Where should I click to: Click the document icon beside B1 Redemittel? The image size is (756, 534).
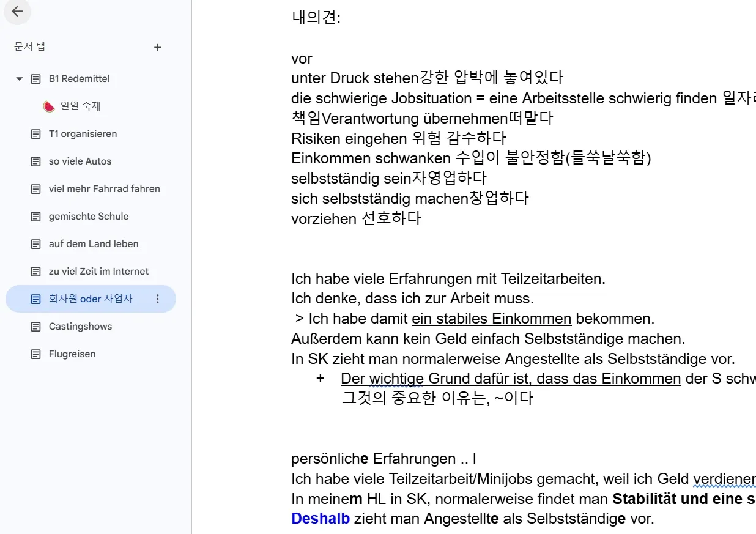(x=36, y=79)
